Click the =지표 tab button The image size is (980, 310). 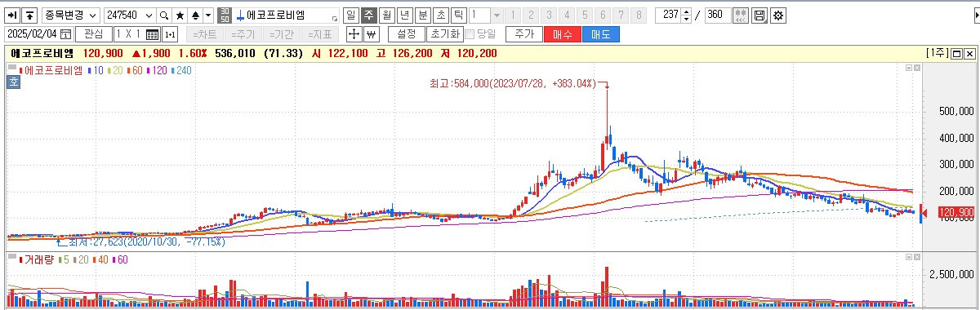coord(319,34)
